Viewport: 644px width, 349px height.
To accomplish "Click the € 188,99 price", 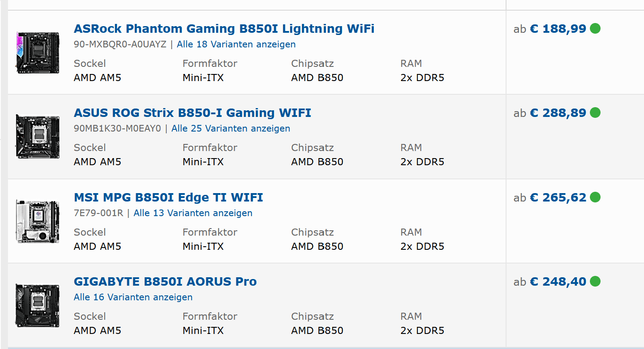I will point(558,29).
